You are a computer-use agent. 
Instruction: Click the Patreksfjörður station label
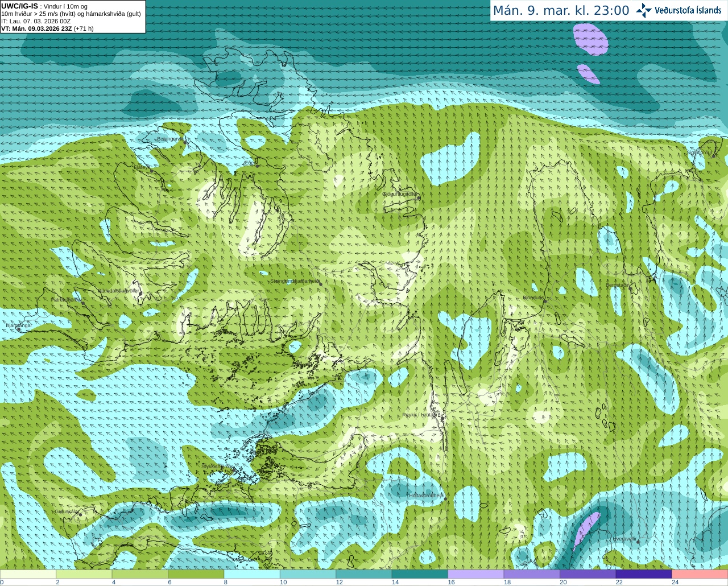pyautogui.click(x=67, y=299)
